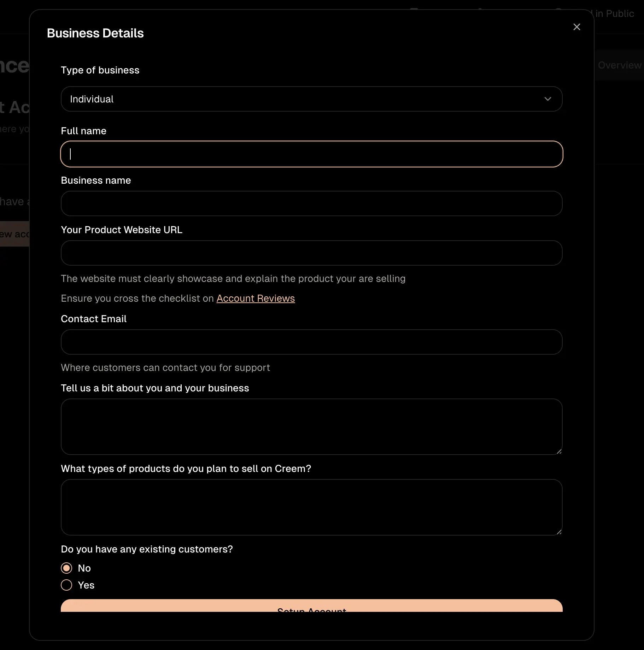Screen dimensions: 644x650
Task: Choose Yes for existing customers
Action: (x=66, y=585)
